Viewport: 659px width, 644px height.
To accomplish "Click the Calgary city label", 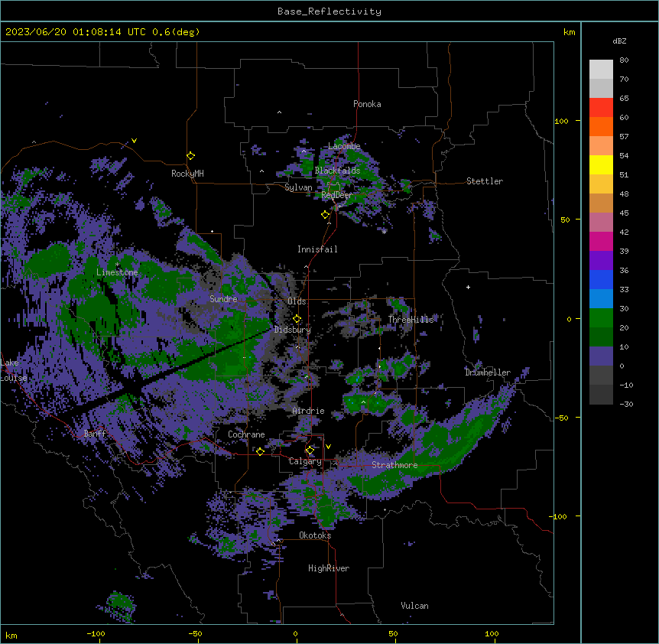I will (305, 461).
